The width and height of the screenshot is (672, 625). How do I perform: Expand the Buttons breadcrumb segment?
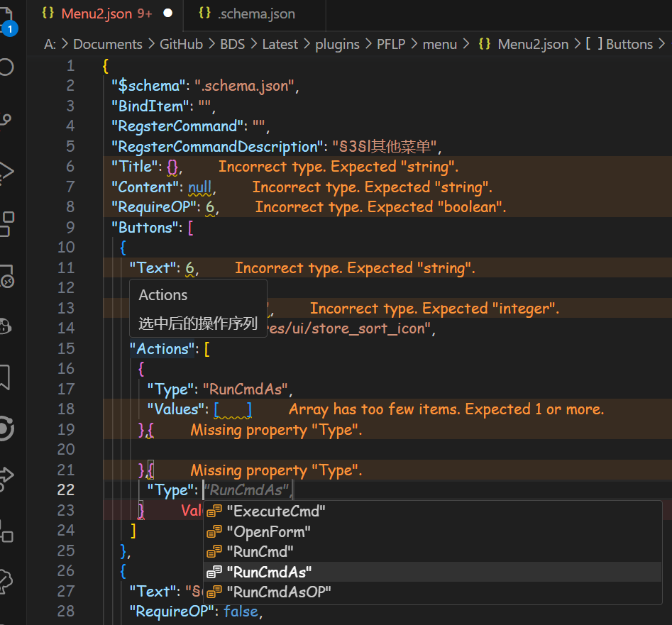pyautogui.click(x=628, y=44)
